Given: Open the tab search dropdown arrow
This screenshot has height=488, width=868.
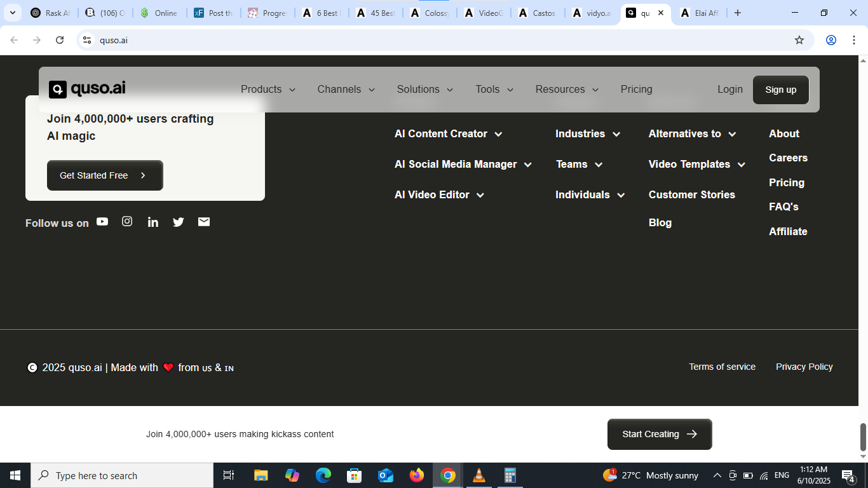Looking at the screenshot, I should (x=12, y=13).
